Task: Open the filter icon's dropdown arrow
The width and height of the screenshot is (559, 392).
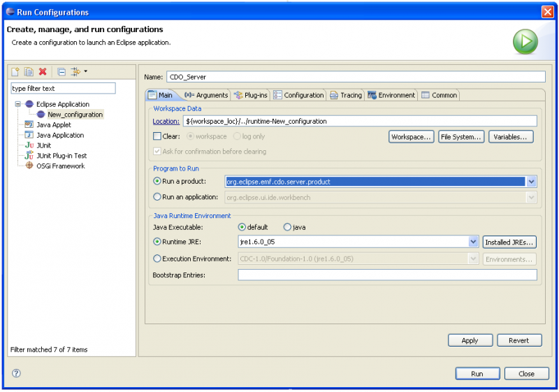Action: 85,71
